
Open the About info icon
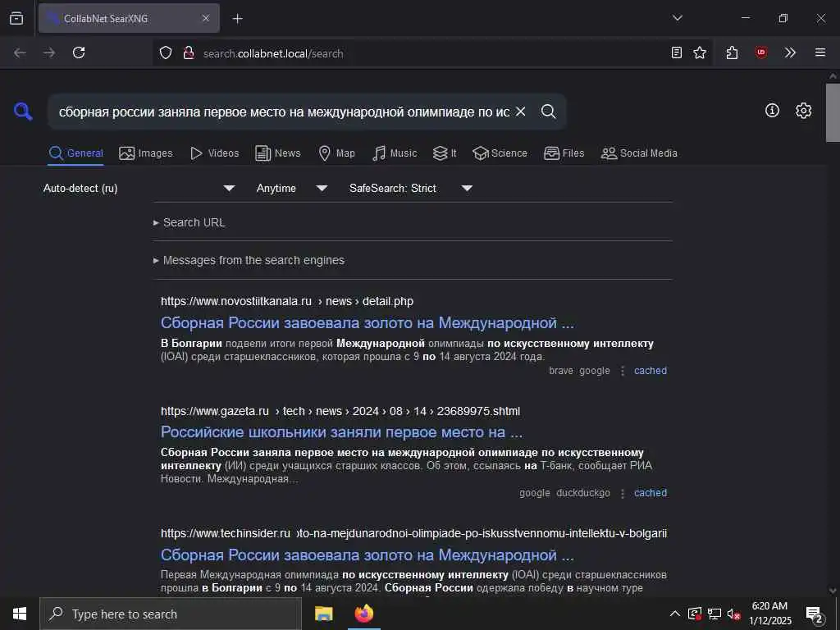click(772, 111)
